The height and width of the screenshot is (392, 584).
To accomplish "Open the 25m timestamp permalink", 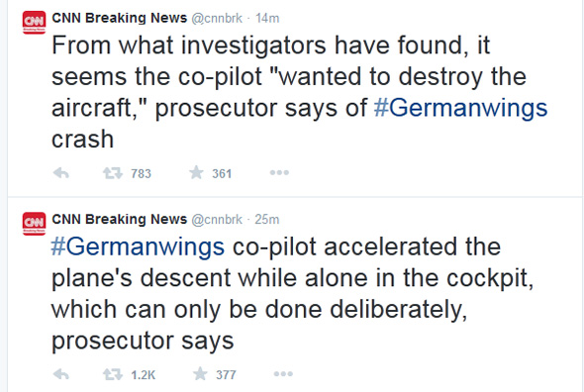I will (267, 219).
